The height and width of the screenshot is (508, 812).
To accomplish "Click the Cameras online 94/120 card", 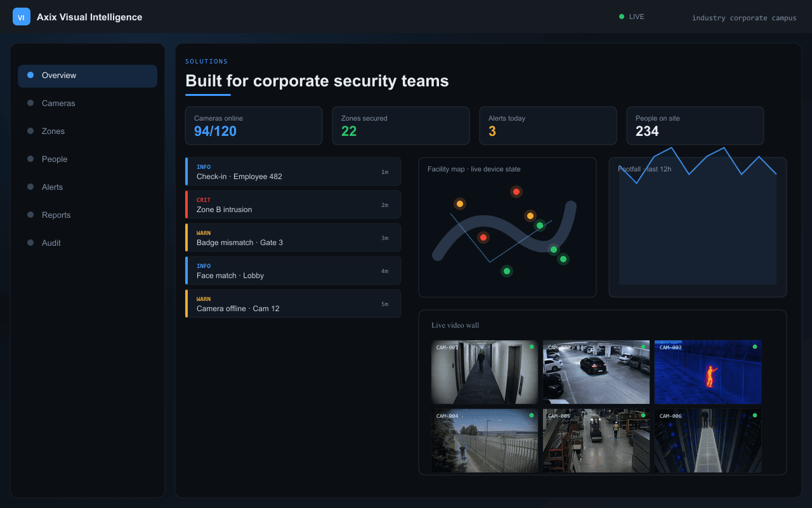I will click(x=254, y=126).
